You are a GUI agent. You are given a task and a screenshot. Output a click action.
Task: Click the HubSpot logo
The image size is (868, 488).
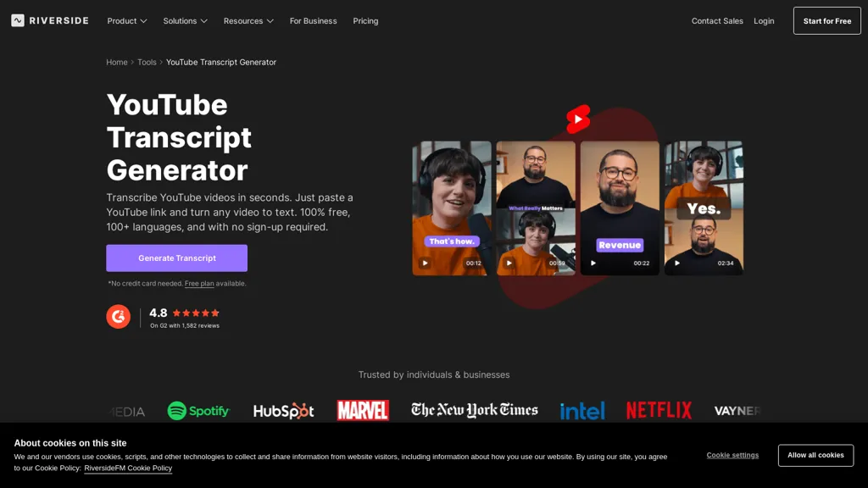point(283,410)
